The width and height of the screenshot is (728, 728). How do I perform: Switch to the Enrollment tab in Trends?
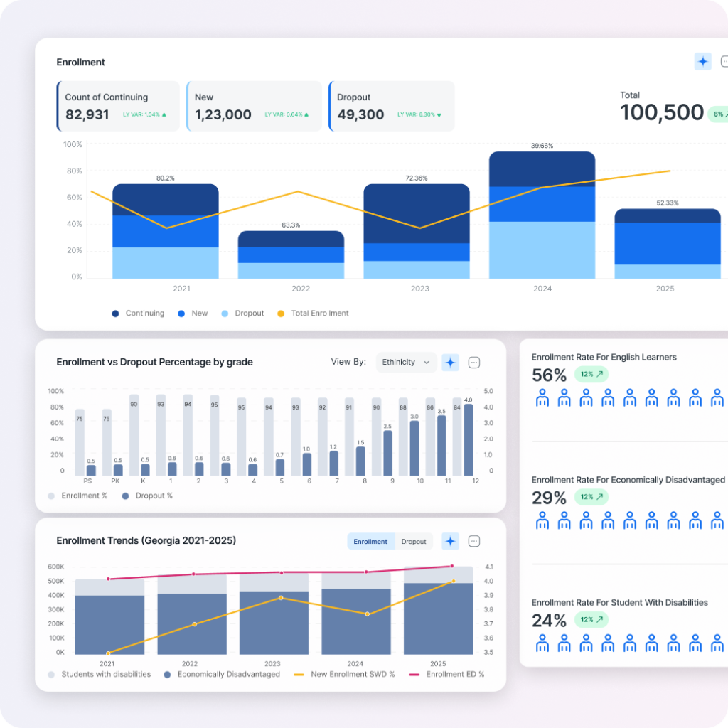370,542
